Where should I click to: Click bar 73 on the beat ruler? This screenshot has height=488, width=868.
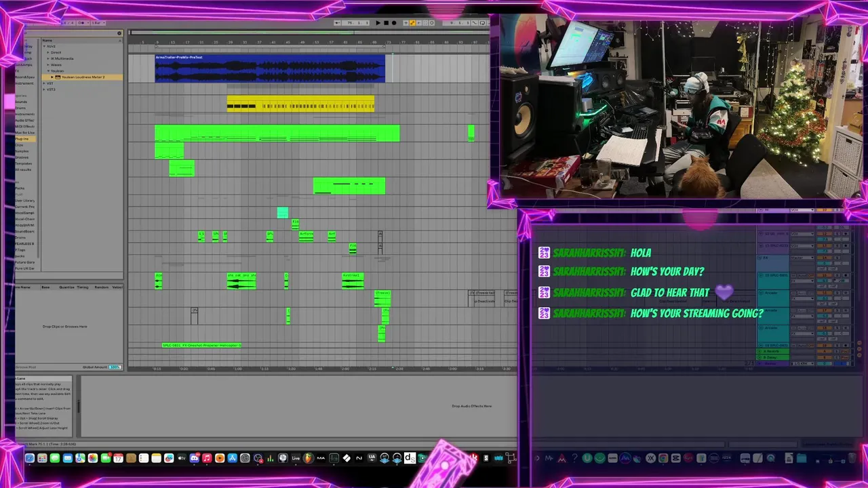389,42
